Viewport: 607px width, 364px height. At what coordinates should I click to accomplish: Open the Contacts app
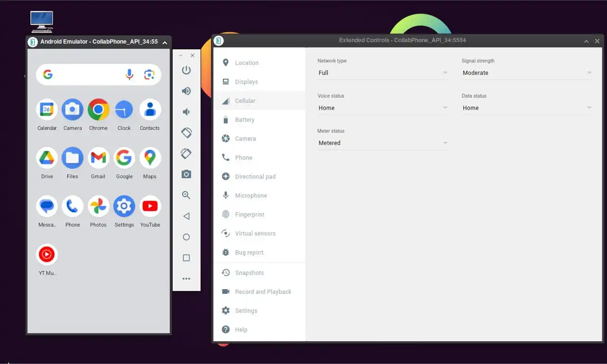(x=150, y=110)
